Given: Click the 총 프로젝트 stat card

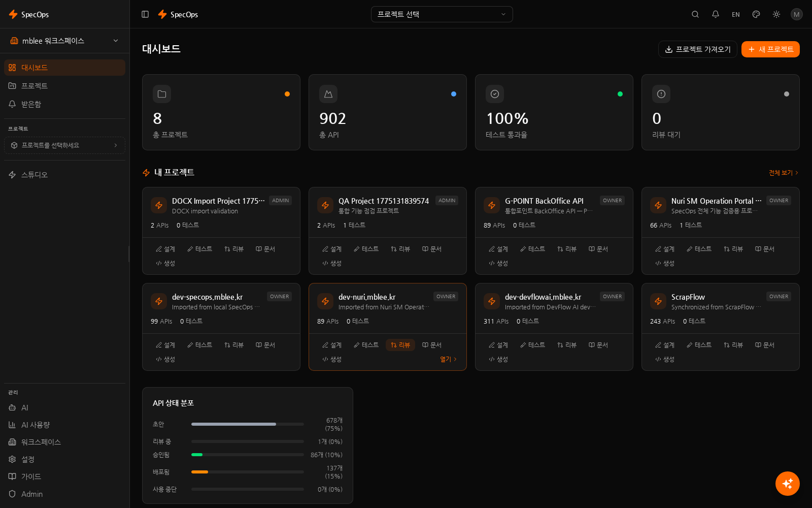Looking at the screenshot, I should [221, 112].
